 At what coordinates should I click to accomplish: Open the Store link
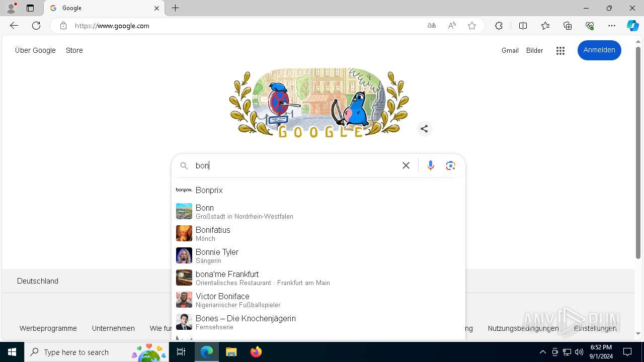point(74,50)
